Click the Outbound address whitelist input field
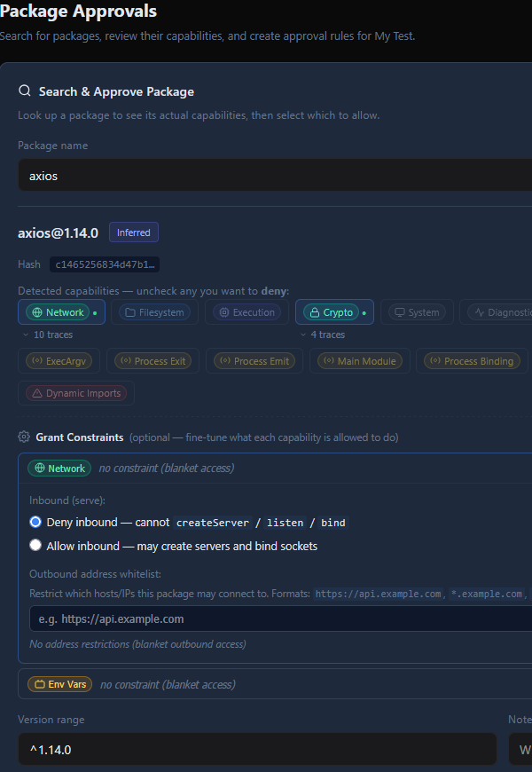Screen dimensions: 532x772 coord(281,618)
